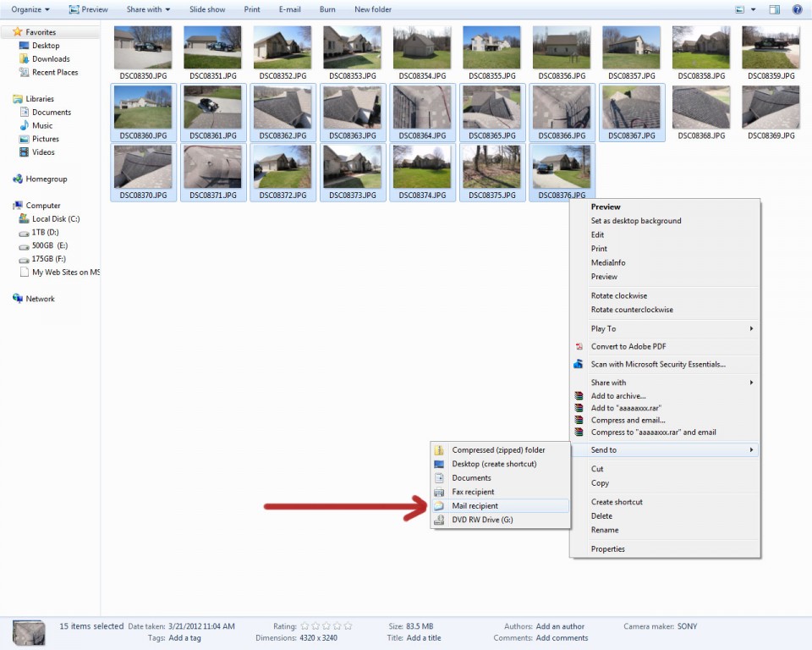Click the Network icon in sidebar
812x650 pixels.
[18, 299]
